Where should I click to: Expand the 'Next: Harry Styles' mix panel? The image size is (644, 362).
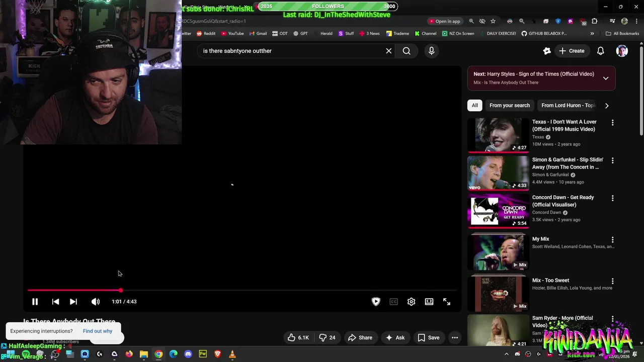tap(606, 78)
